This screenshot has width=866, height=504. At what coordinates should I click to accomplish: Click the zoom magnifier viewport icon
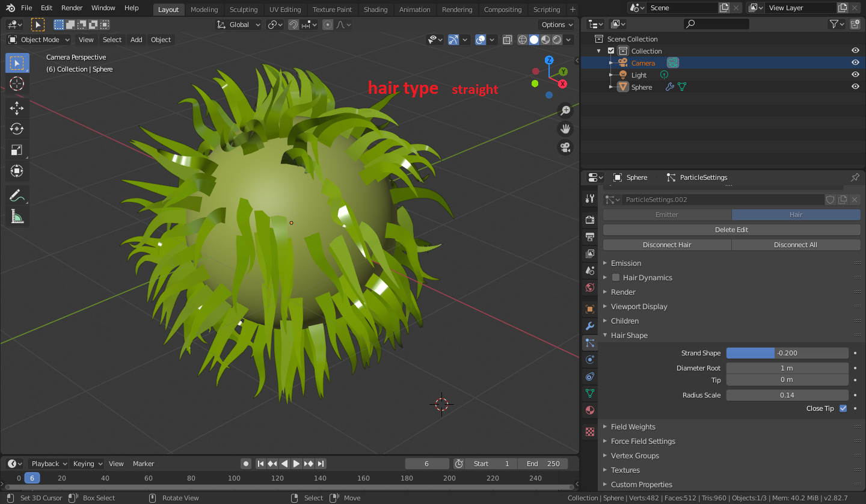pos(565,110)
